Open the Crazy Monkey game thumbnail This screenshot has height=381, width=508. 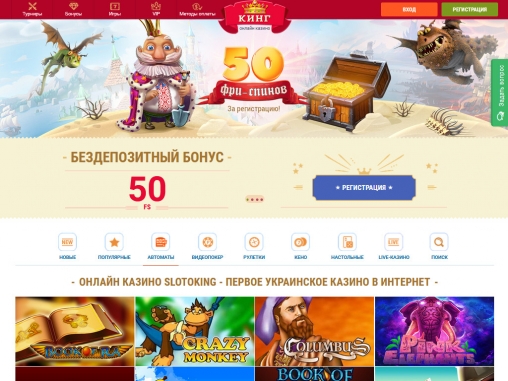pos(195,331)
